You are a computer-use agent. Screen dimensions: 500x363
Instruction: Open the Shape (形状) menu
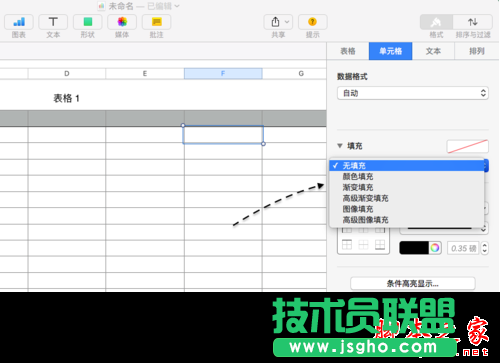point(88,22)
